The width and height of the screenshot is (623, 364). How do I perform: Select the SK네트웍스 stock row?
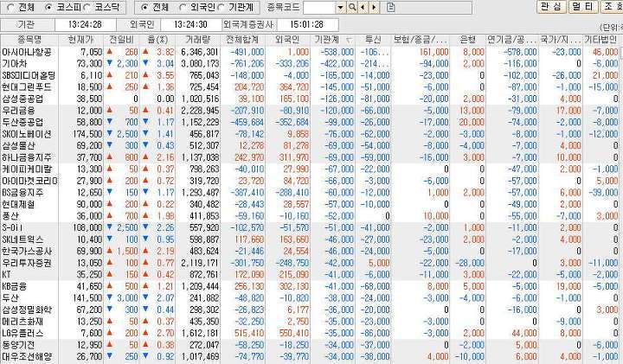(309, 239)
